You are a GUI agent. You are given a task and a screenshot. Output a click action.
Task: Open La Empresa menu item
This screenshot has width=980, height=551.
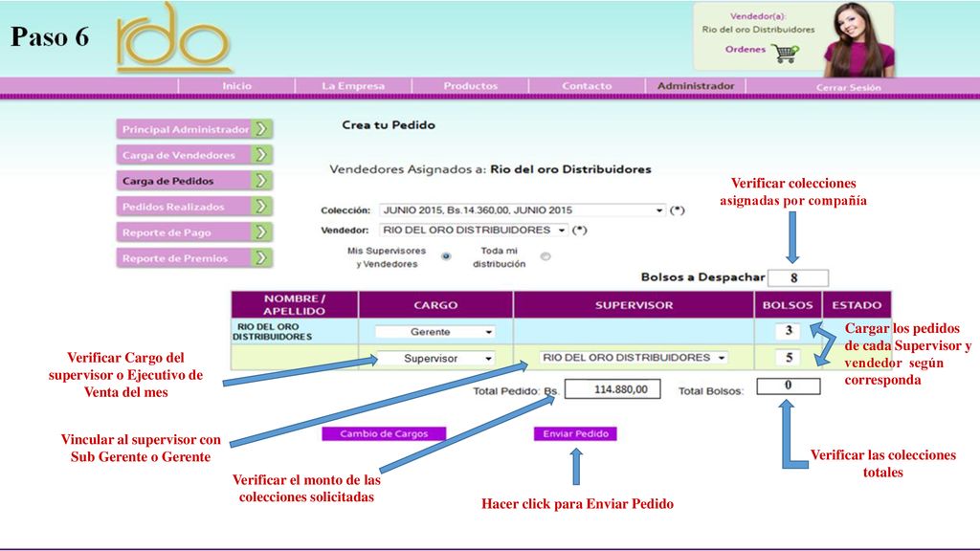click(x=353, y=85)
